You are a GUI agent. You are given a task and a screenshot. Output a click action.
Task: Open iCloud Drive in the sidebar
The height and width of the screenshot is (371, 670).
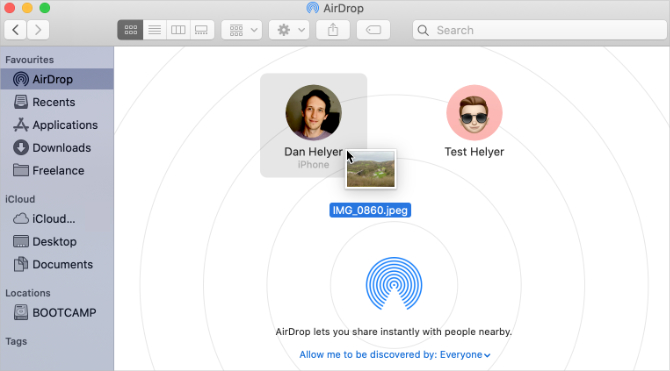coord(57,219)
